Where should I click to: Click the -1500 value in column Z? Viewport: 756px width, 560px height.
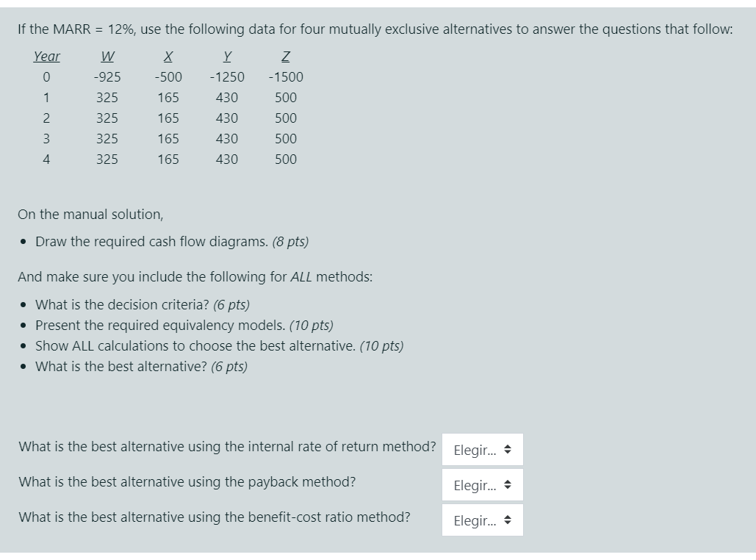285,76
